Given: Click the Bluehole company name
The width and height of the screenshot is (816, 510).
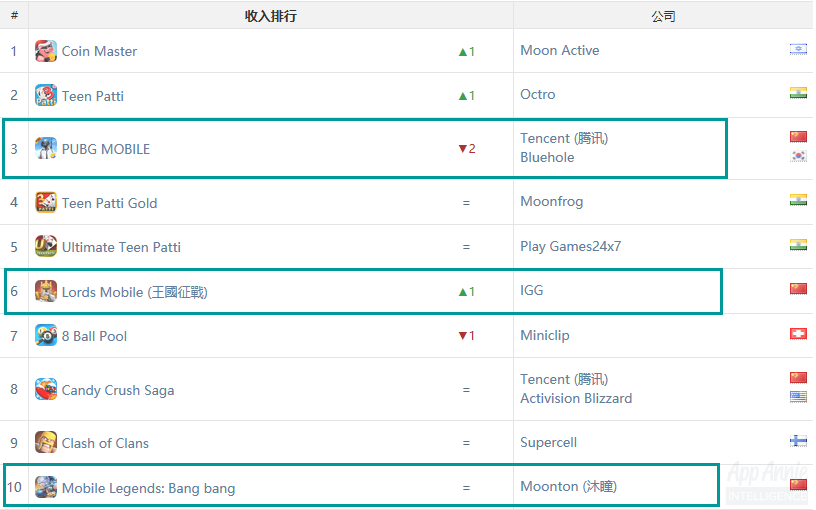Looking at the screenshot, I should coord(547,158).
